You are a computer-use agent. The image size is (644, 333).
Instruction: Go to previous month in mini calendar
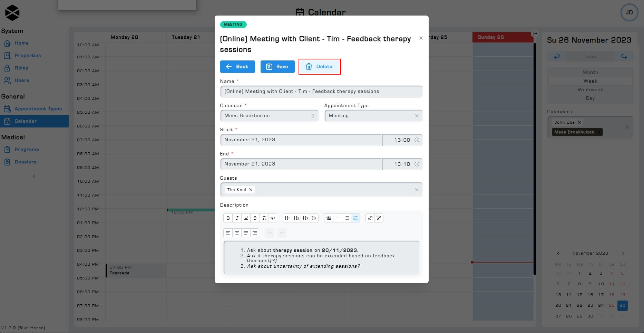(558, 254)
